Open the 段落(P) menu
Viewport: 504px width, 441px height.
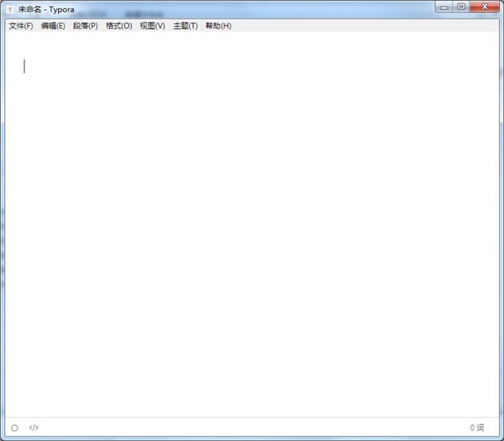point(86,26)
